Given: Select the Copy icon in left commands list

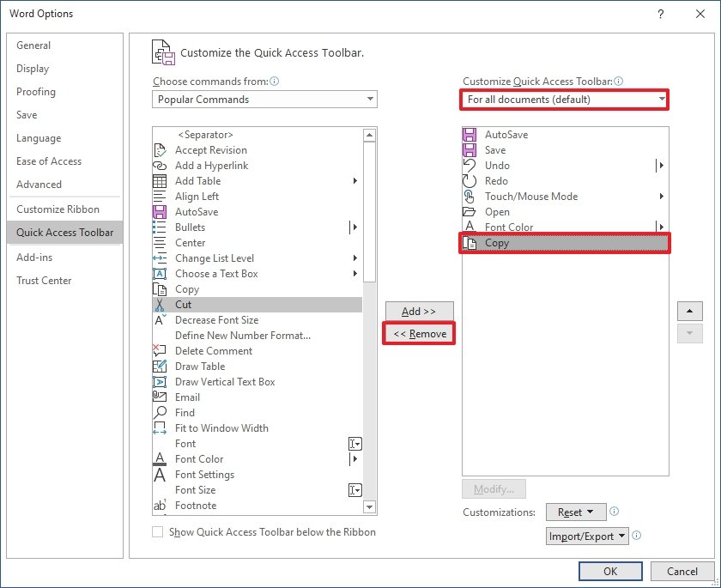Looking at the screenshot, I should [160, 289].
